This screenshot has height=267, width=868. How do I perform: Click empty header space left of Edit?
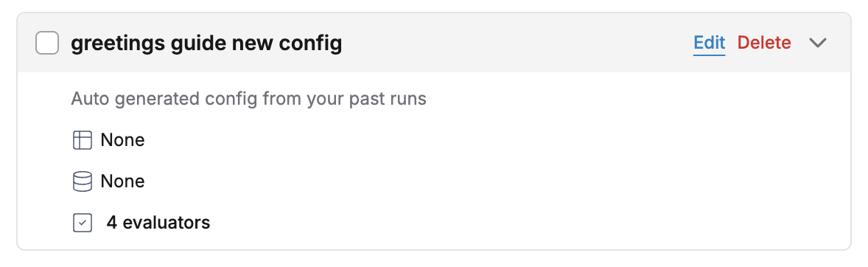(515, 43)
